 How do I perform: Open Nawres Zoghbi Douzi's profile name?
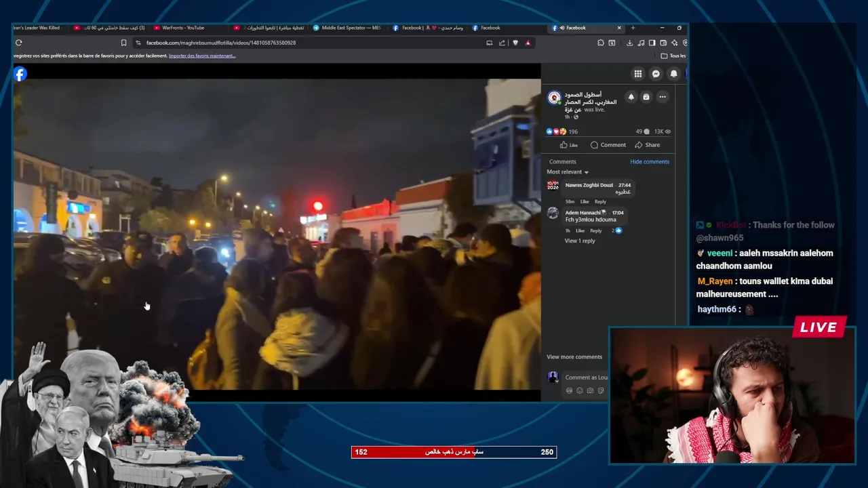click(589, 185)
